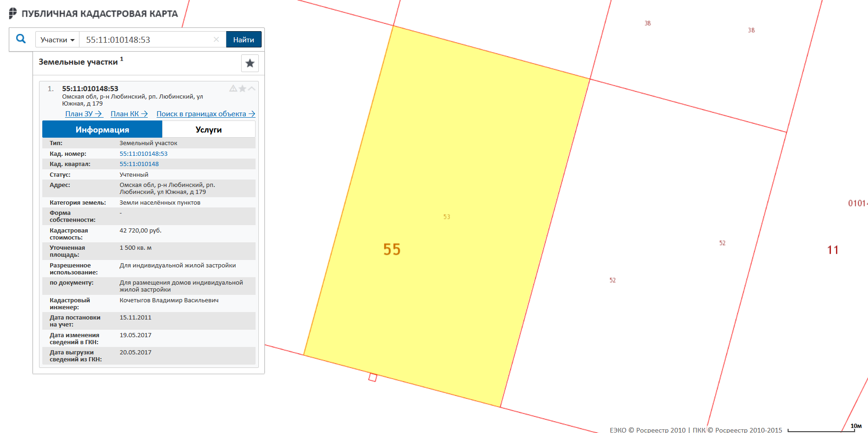Open cadastral number link 55:11:010148:53
Viewport: 868px width, 433px height.
143,154
